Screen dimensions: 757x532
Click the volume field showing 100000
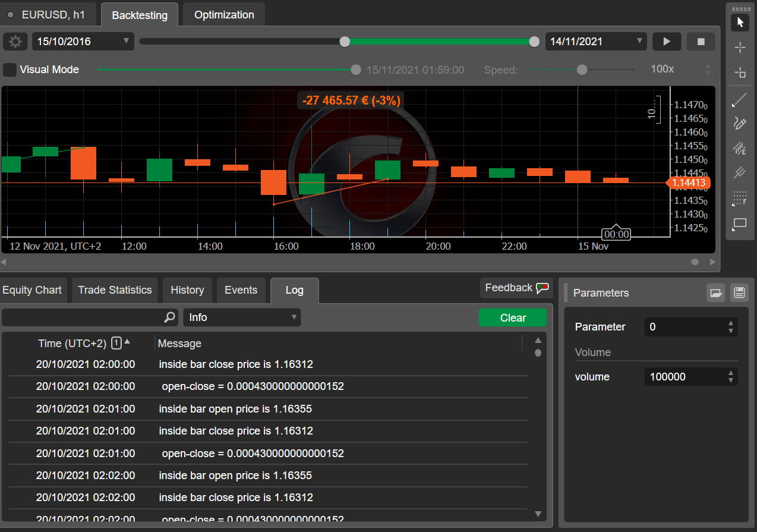tap(686, 377)
